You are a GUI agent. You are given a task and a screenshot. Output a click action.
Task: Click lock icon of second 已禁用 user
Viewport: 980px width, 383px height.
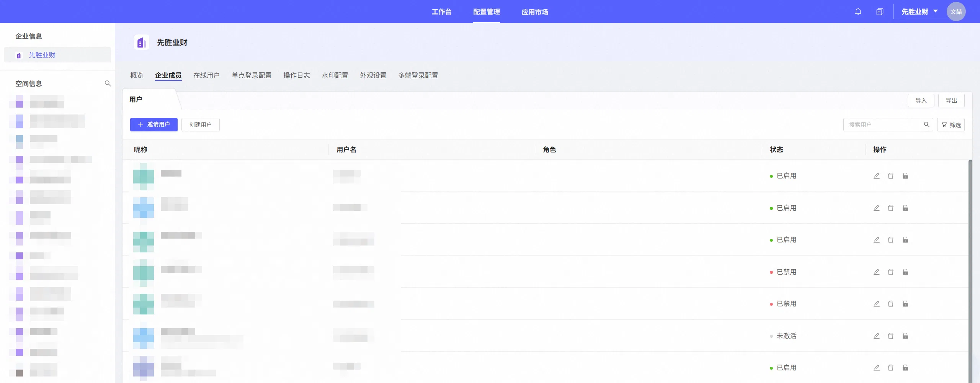[905, 304]
